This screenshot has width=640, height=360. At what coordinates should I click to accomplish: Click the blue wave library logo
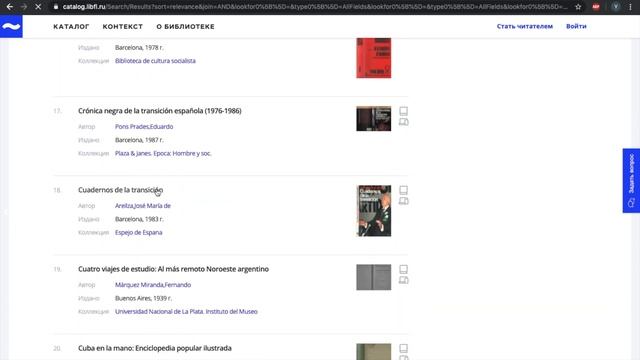click(11, 27)
